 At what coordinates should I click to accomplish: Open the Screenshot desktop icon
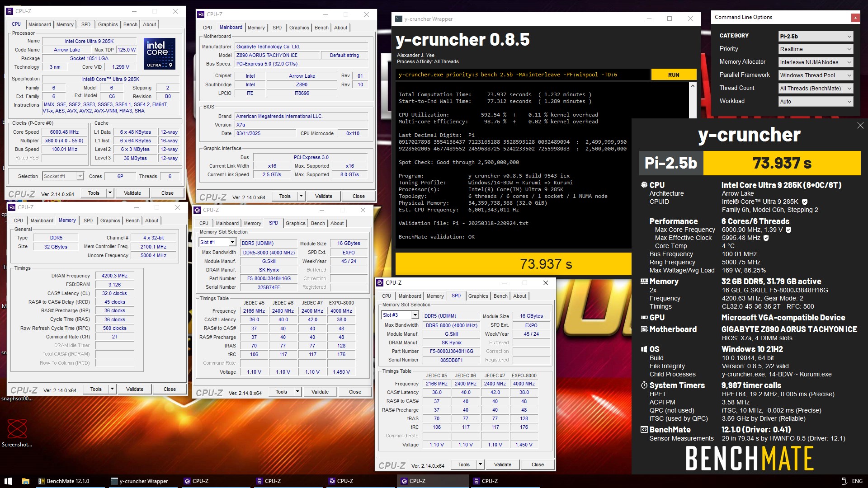[17, 433]
